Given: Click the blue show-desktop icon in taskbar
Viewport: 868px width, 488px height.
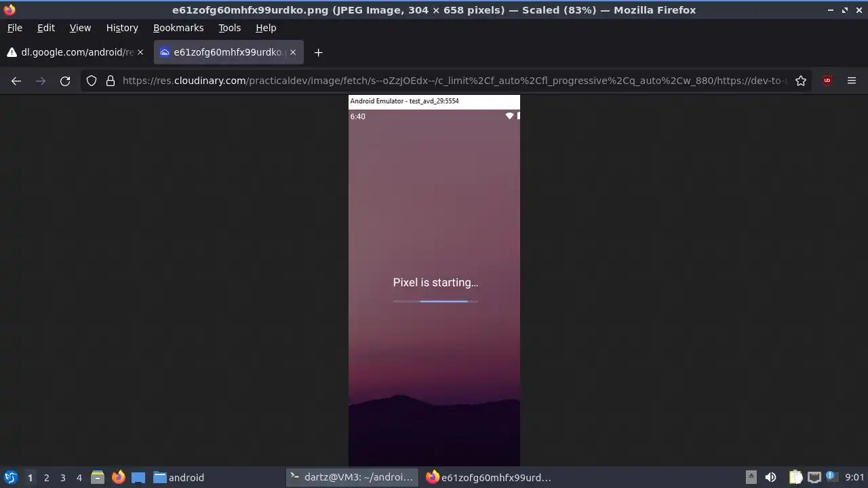Looking at the screenshot, I should tap(138, 477).
